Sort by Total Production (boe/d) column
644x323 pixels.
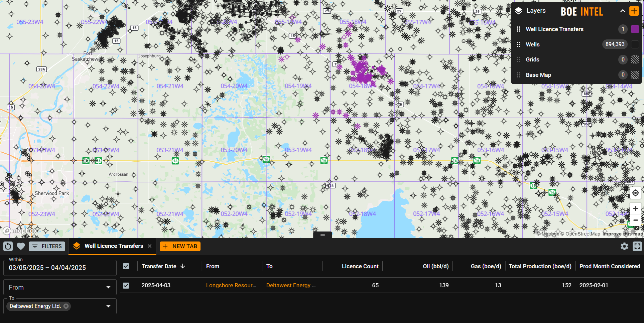540,266
